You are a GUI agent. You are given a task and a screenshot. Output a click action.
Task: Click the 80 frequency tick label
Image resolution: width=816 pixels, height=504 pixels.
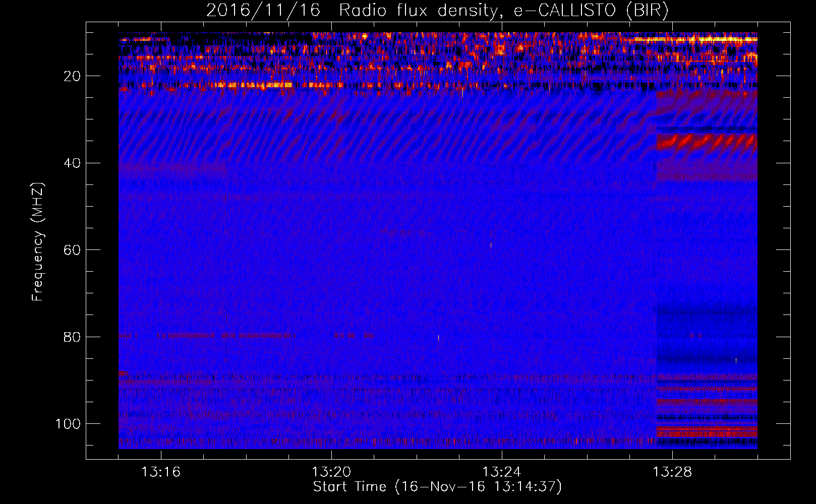pyautogui.click(x=72, y=337)
